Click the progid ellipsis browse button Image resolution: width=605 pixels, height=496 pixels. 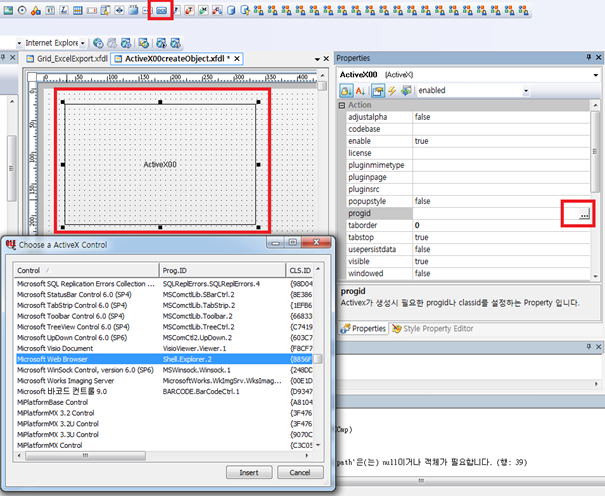(x=584, y=214)
